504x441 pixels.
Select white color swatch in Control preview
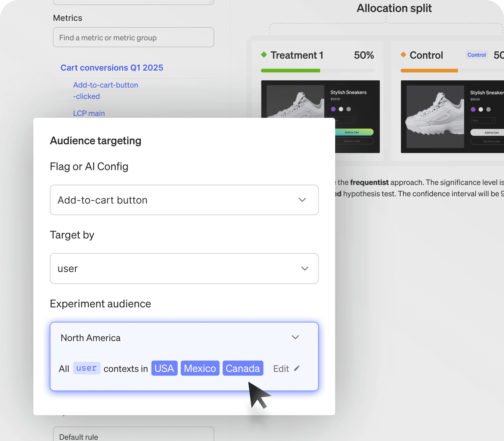481,109
